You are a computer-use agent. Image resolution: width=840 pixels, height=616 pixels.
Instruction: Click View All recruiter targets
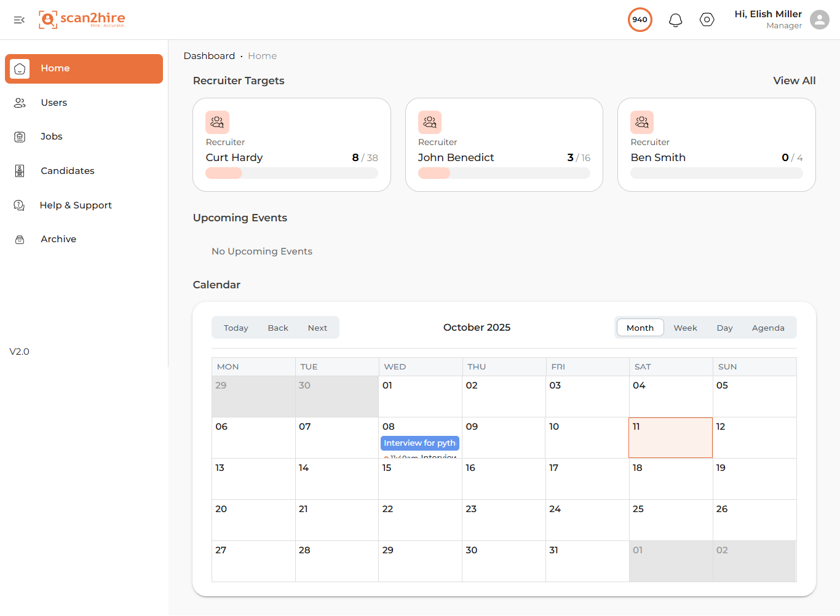point(794,81)
